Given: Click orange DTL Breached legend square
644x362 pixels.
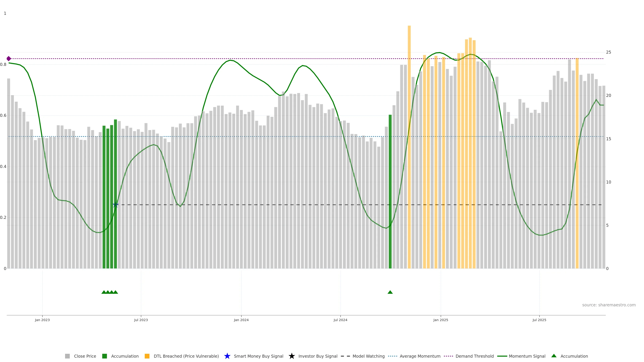Looking at the screenshot, I should click(147, 356).
